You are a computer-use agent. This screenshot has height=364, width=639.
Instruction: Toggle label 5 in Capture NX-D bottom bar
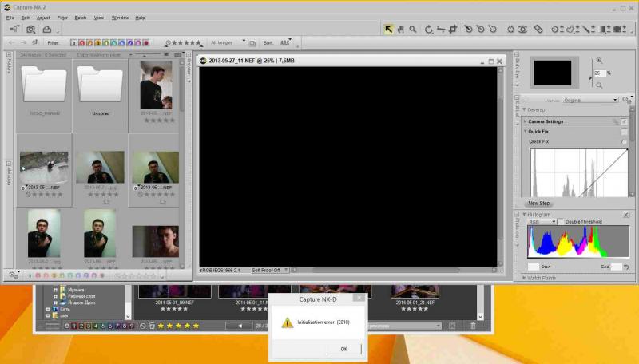103,326
